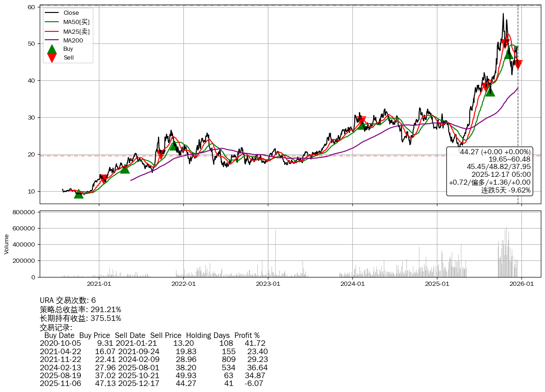The width and height of the screenshot is (545, 392).
Task: Click the 连跌5天 -9.62% text in the info box
Action: [506, 190]
